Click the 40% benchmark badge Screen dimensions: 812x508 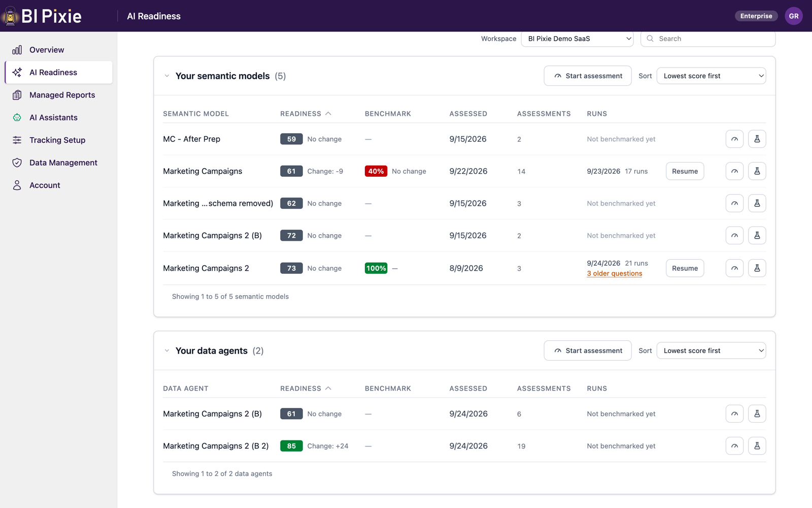click(376, 171)
